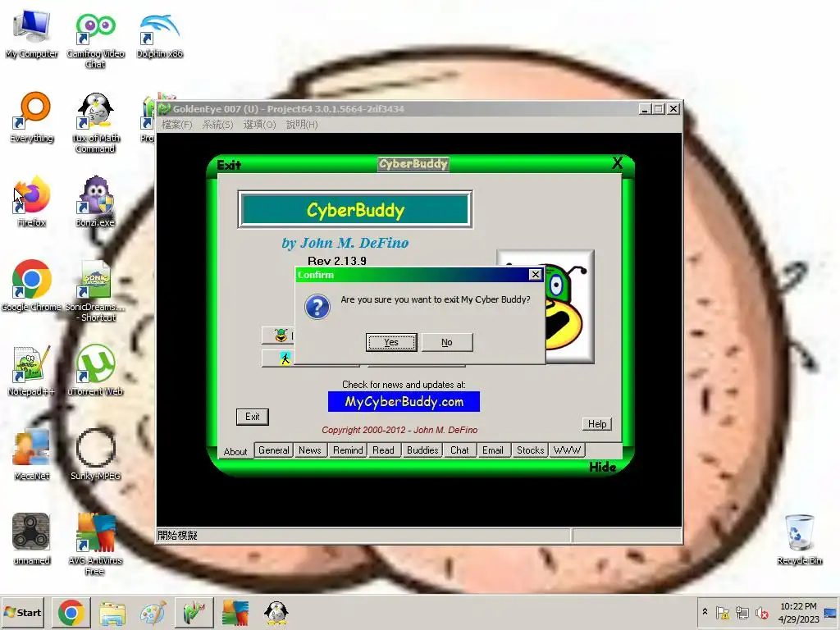Switch to the Stocks tab

[531, 450]
